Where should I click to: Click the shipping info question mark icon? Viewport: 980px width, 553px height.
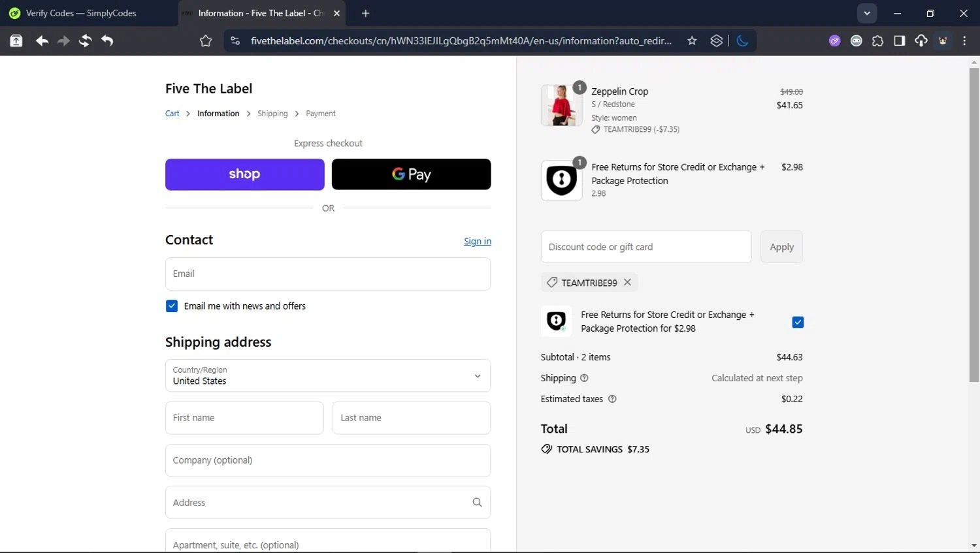[x=584, y=378]
